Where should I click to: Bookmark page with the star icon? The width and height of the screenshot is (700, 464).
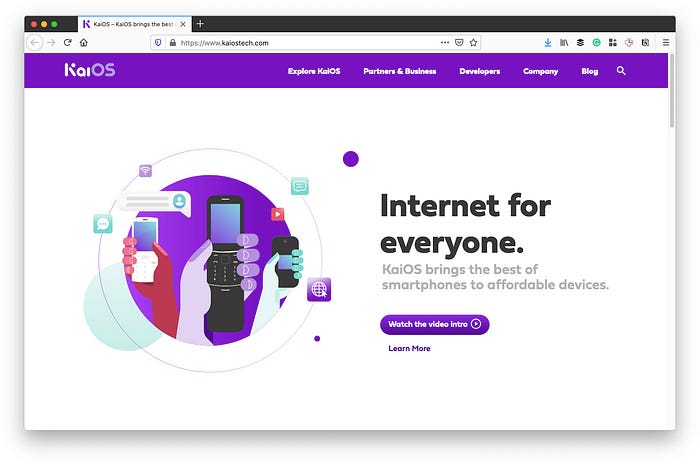[x=474, y=42]
